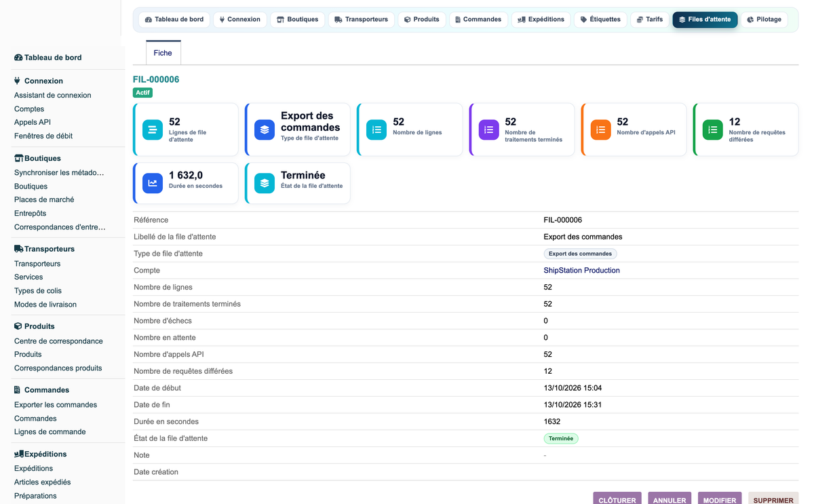The image size is (814, 504).
Task: Open Appels API in the sidebar
Action: pyautogui.click(x=33, y=123)
